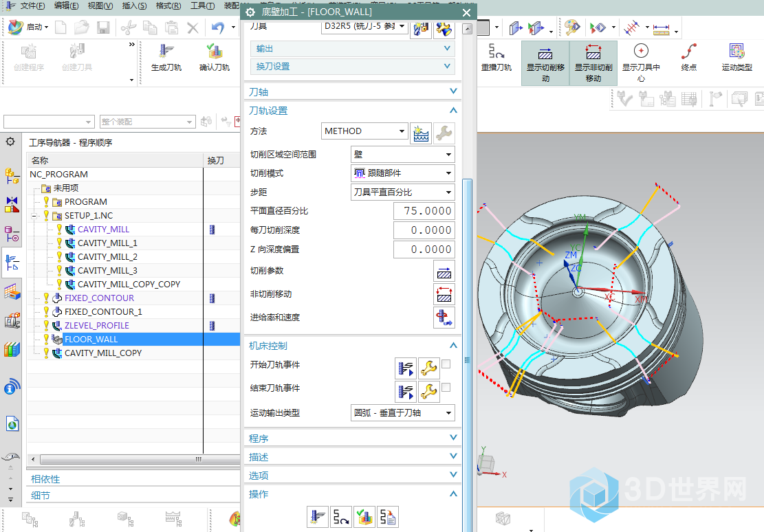Toggle Show Cutting Moves (显示切削移动)
The width and height of the screenshot is (764, 532).
click(x=545, y=63)
